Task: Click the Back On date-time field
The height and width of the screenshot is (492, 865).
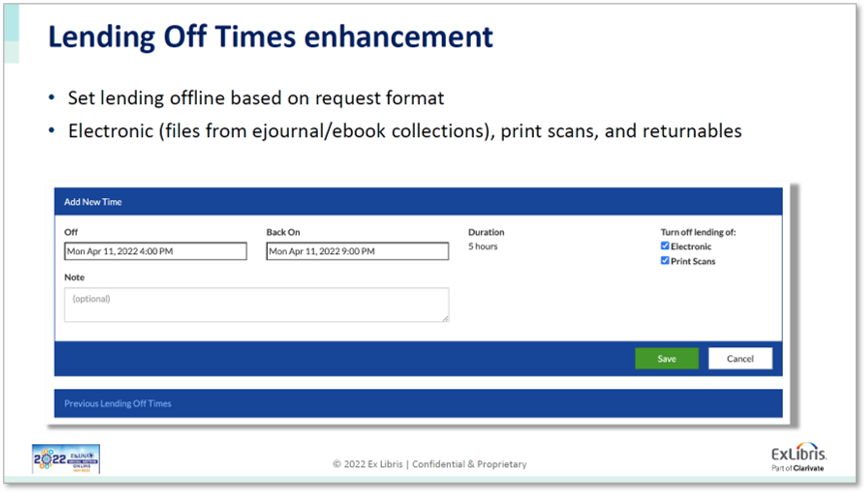Action: coord(357,252)
